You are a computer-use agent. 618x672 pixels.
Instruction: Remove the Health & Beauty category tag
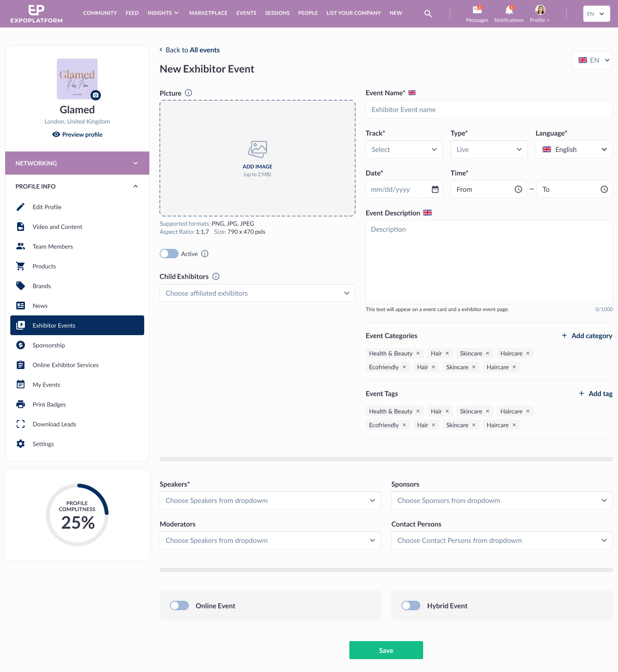[418, 353]
